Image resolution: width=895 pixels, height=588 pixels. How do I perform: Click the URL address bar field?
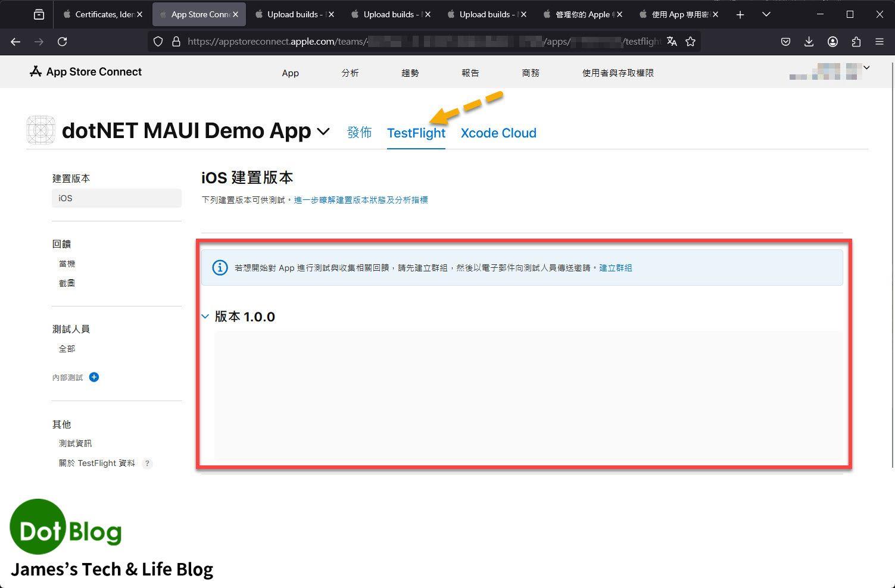point(417,42)
